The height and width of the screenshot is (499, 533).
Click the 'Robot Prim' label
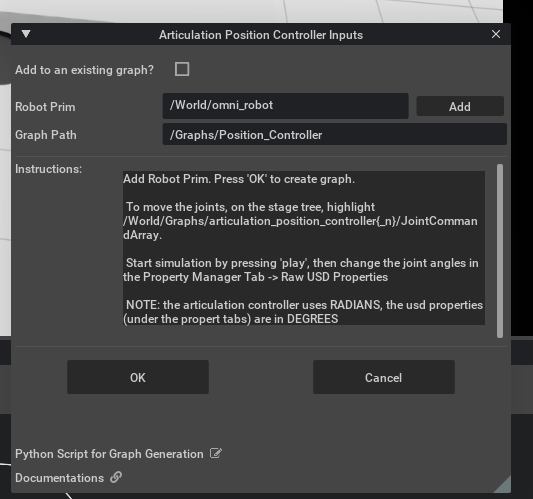[45, 107]
